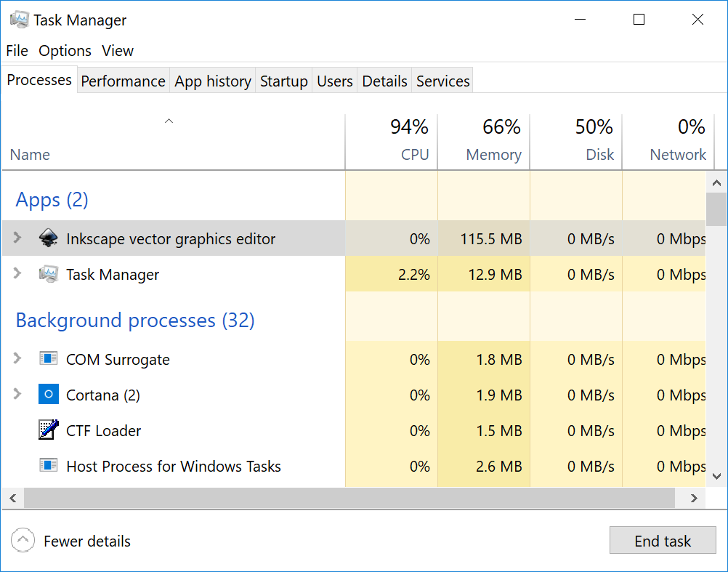The height and width of the screenshot is (572, 728).
Task: Click the COM Surrogate process icon
Action: [x=48, y=359]
